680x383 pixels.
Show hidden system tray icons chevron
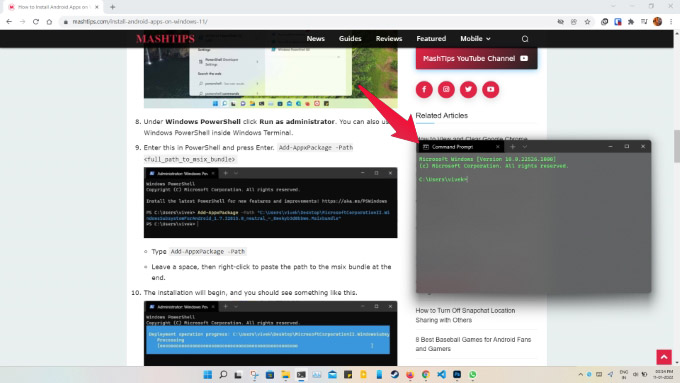click(x=581, y=374)
